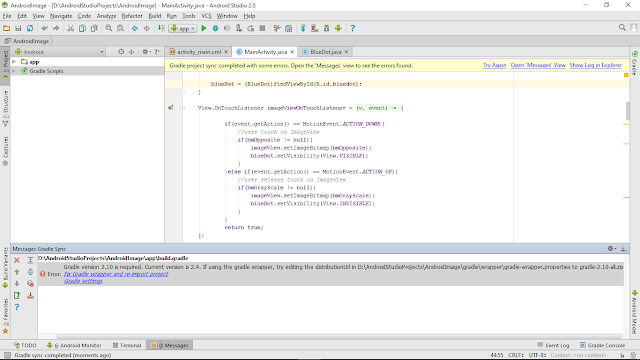Redo action with the toolbar arrow

[56, 28]
